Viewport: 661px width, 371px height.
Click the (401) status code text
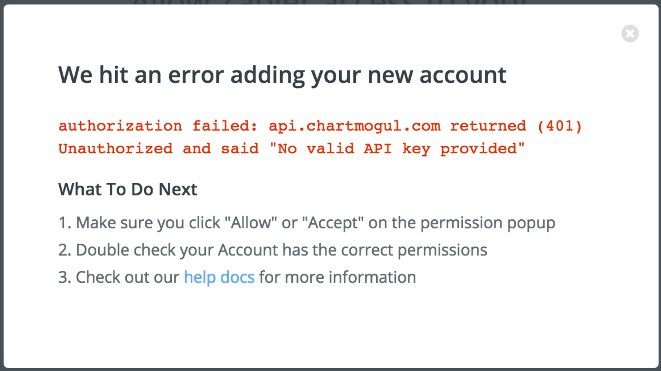559,126
